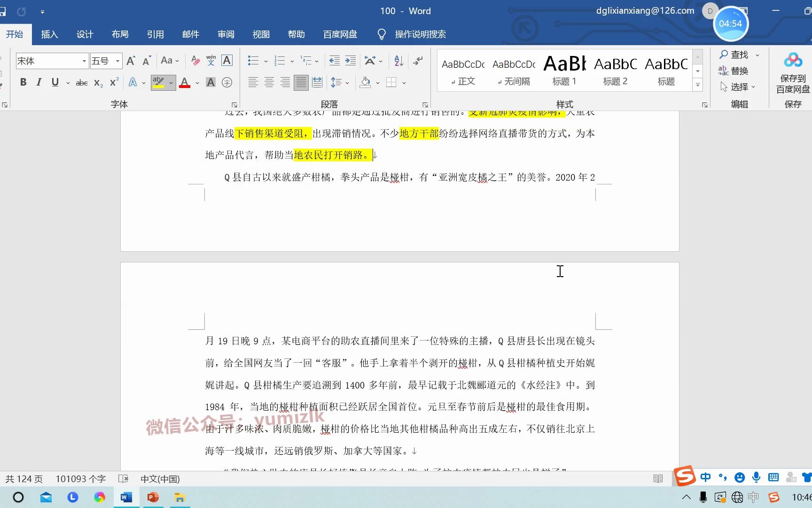The image size is (812, 508).
Task: Apply enclosed character icon
Action: click(x=227, y=82)
